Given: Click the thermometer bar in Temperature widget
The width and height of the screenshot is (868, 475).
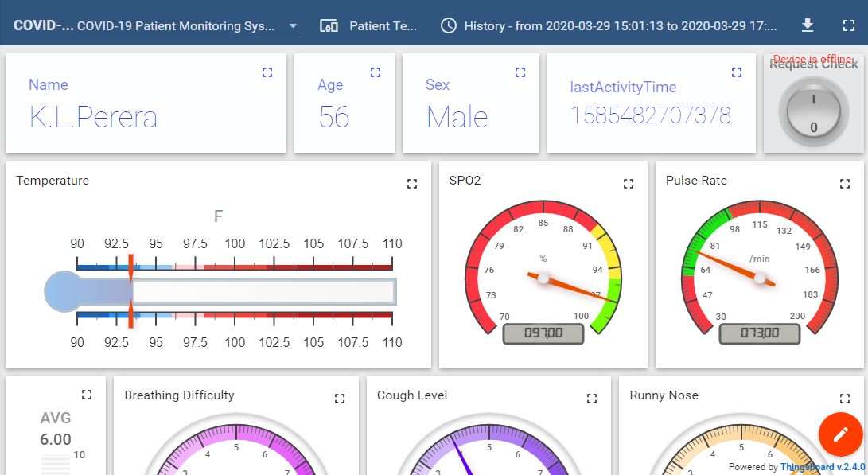Looking at the screenshot, I should [220, 291].
